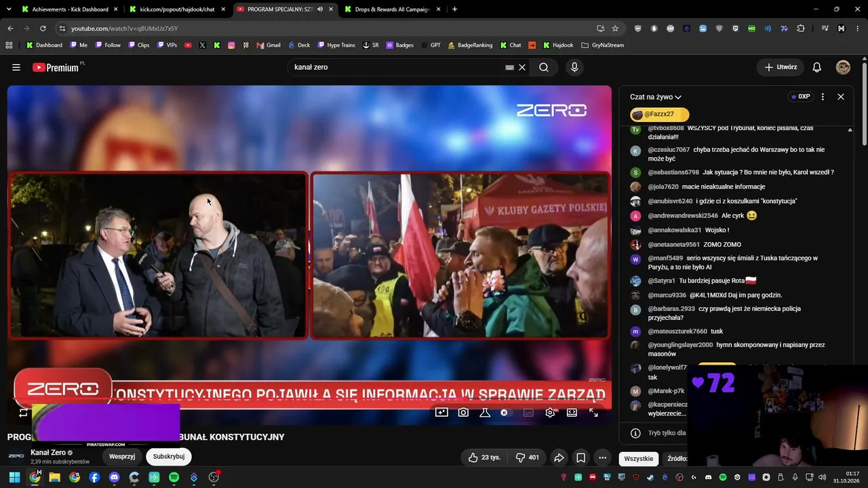Open the Utwórz create menu
The height and width of the screenshot is (488, 868).
pyautogui.click(x=781, y=67)
